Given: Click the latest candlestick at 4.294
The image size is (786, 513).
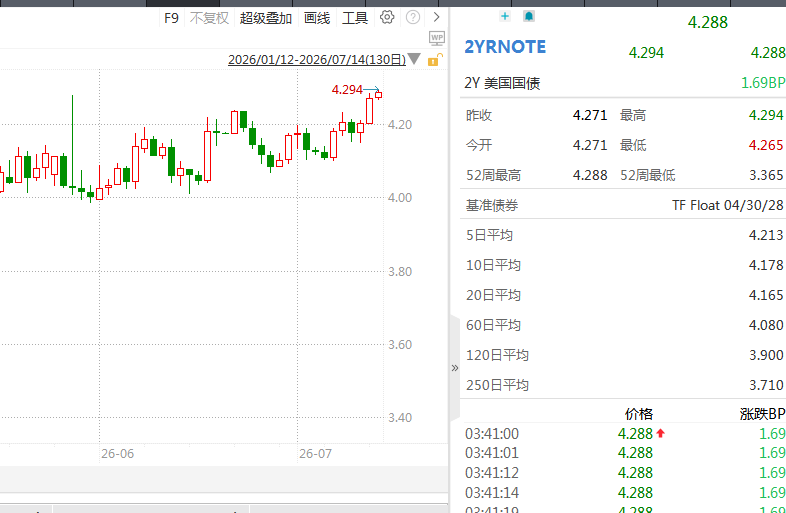Looking at the screenshot, I should [378, 95].
